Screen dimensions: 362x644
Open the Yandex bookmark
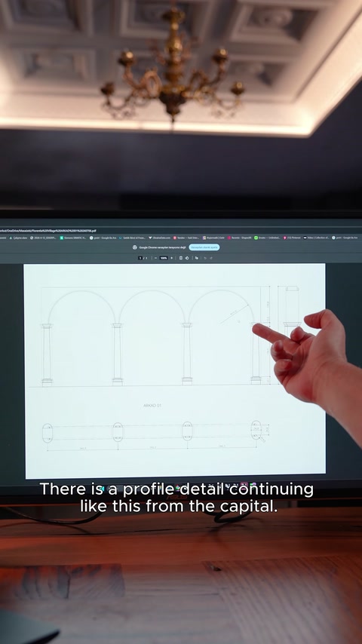coord(186,238)
